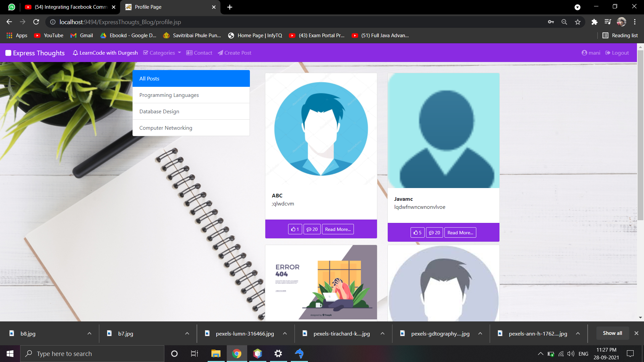Like the ABC post with thumbs-up
Screen dimensions: 644x362
pos(295,229)
